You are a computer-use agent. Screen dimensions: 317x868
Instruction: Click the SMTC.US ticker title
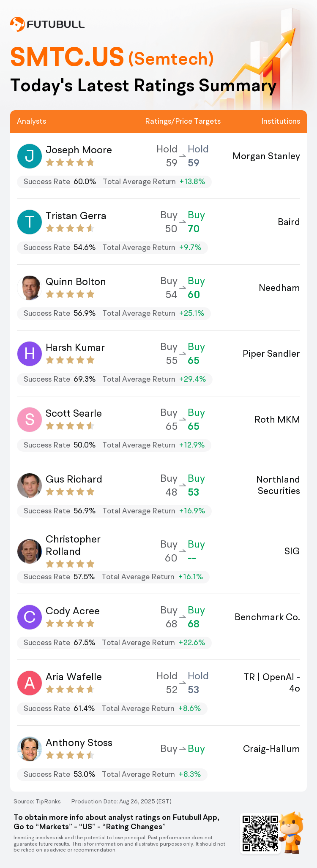[67, 57]
